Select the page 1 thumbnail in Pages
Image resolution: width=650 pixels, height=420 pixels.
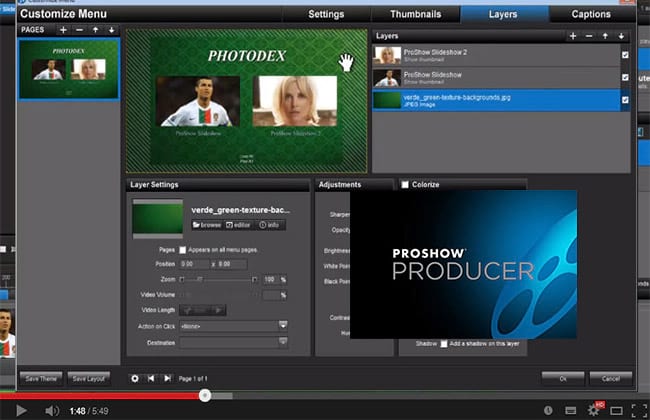(69, 69)
